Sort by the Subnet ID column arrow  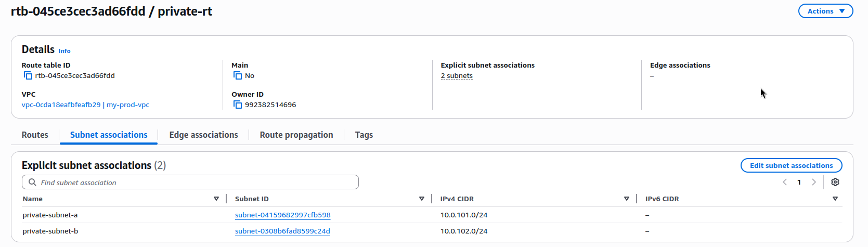click(x=422, y=199)
